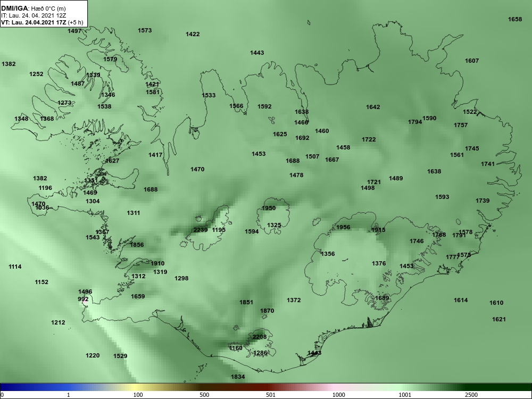Image resolution: width=532 pixels, height=399 pixels.
Task: Click the 1566 value
Action: 236,106
